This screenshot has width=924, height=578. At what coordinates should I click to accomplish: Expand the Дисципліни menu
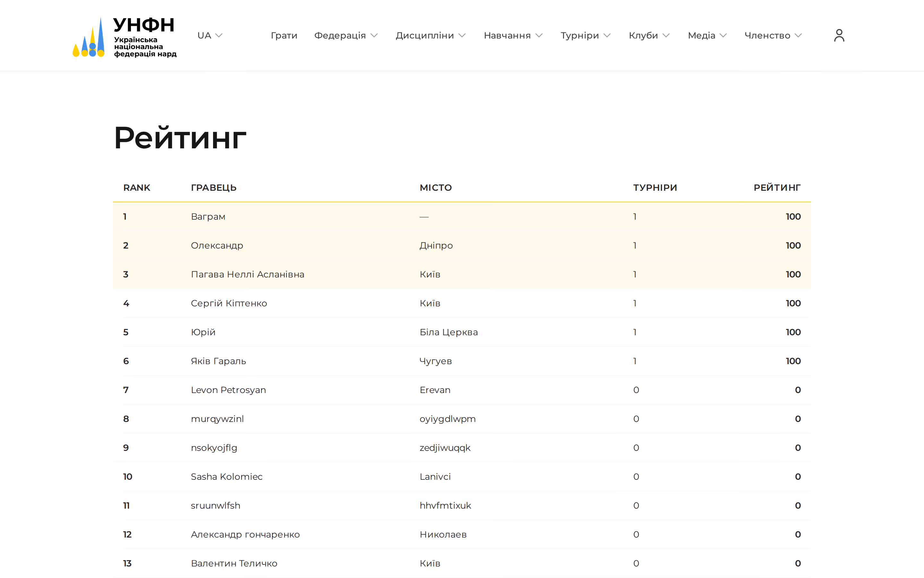(431, 36)
